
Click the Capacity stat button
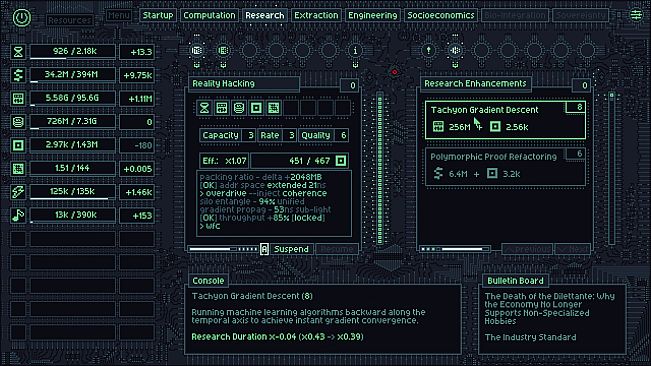pos(227,135)
